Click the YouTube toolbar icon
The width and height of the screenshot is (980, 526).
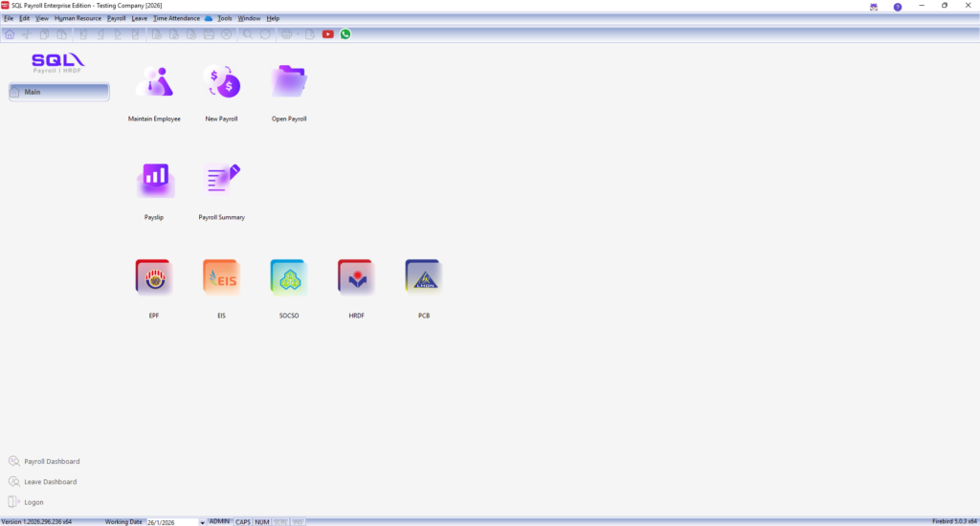[x=328, y=33]
